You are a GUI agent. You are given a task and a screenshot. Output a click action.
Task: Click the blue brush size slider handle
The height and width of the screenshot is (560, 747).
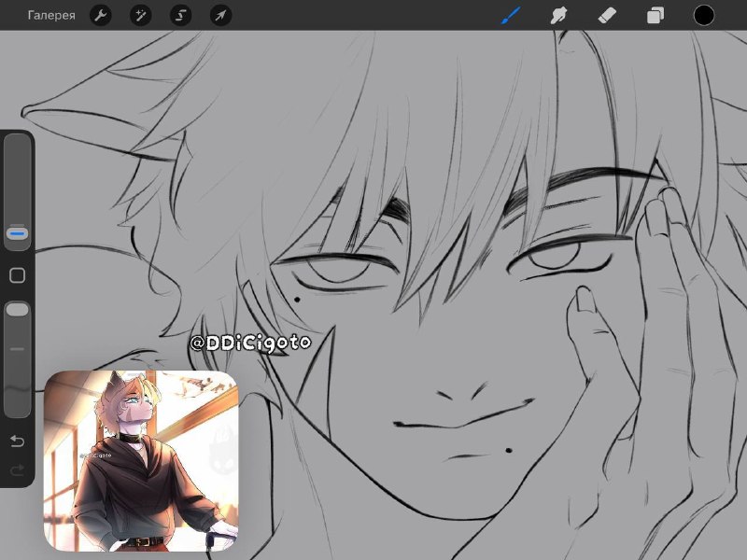click(x=17, y=233)
